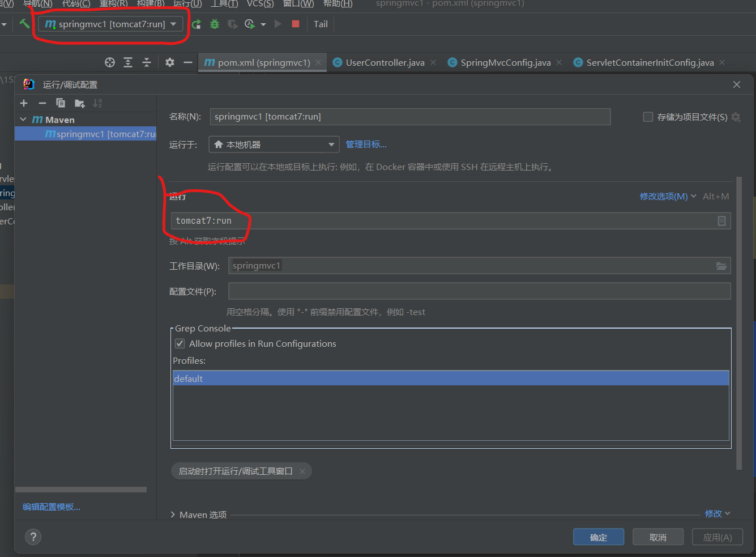Viewport: 756px width, 557px height.
Task: Open help with the question mark button
Action: [33, 537]
